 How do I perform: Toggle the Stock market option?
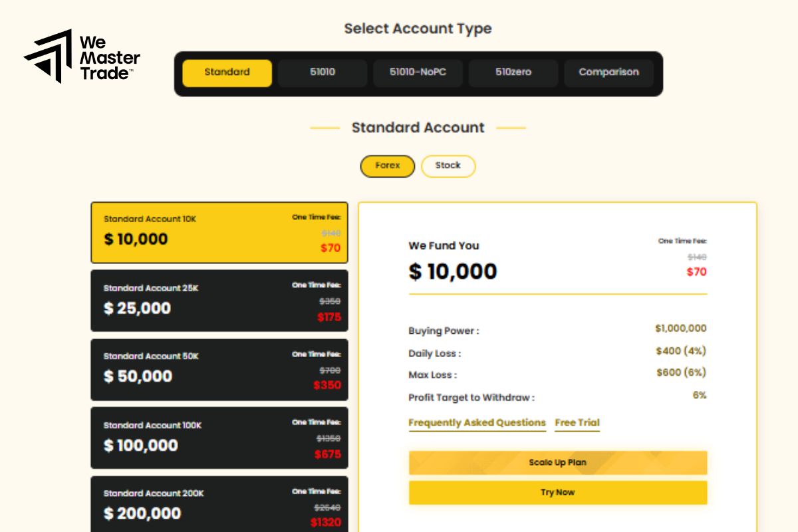point(448,166)
